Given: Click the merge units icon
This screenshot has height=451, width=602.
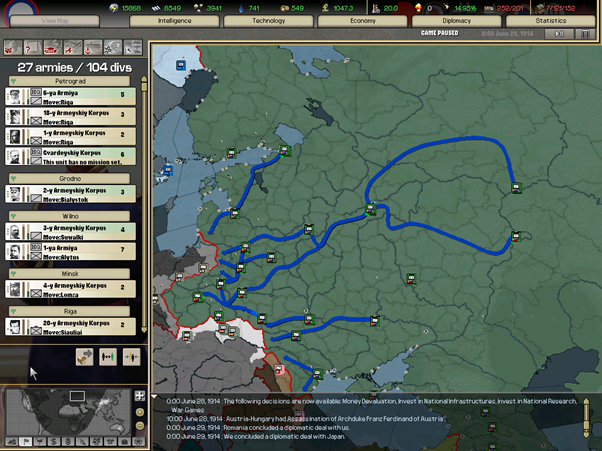Looking at the screenshot, I should tap(130, 357).
